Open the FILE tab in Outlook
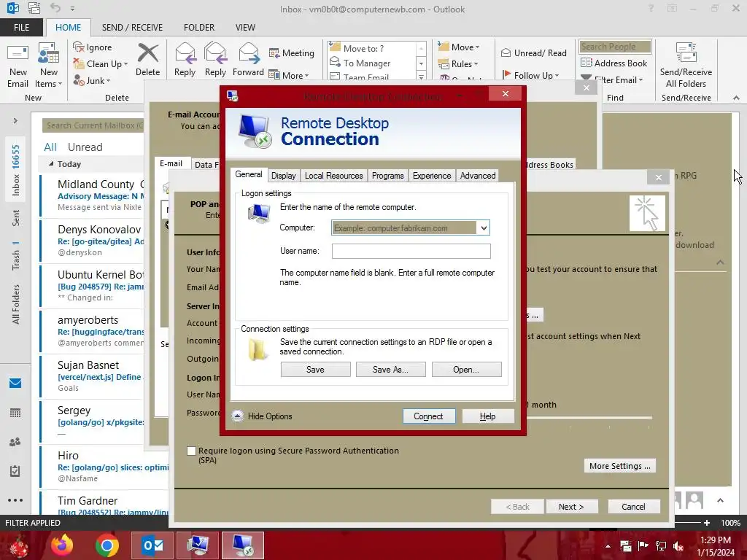Viewport: 747px width, 560px height. [21, 27]
